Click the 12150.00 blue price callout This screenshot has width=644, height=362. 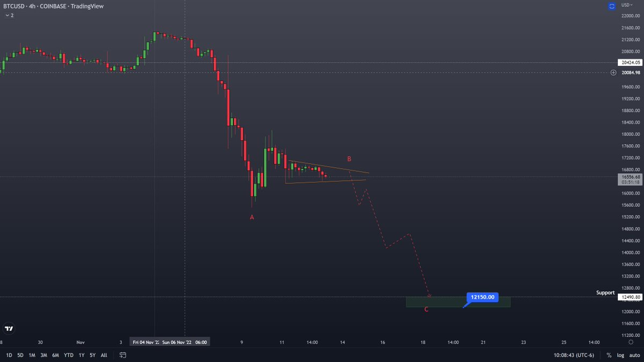click(x=483, y=297)
